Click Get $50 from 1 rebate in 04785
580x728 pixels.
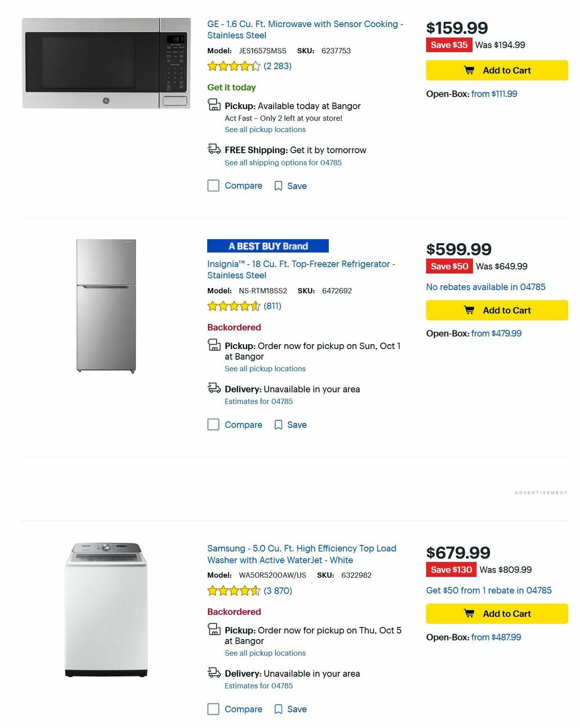click(488, 590)
